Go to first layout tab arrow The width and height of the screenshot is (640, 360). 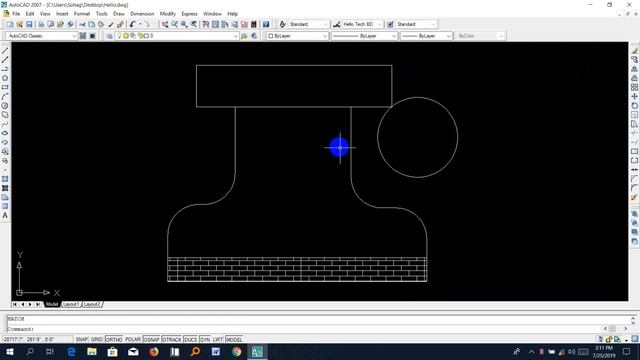tap(15, 304)
